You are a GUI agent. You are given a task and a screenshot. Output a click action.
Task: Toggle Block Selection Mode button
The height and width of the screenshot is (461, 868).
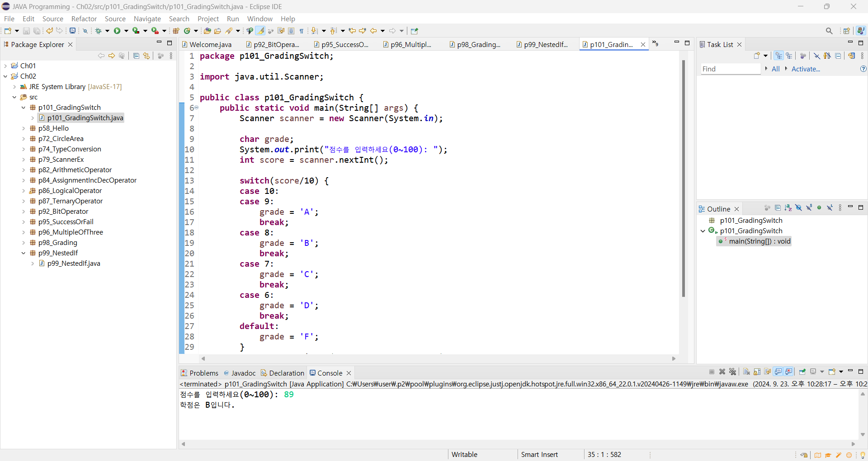pyautogui.click(x=291, y=31)
